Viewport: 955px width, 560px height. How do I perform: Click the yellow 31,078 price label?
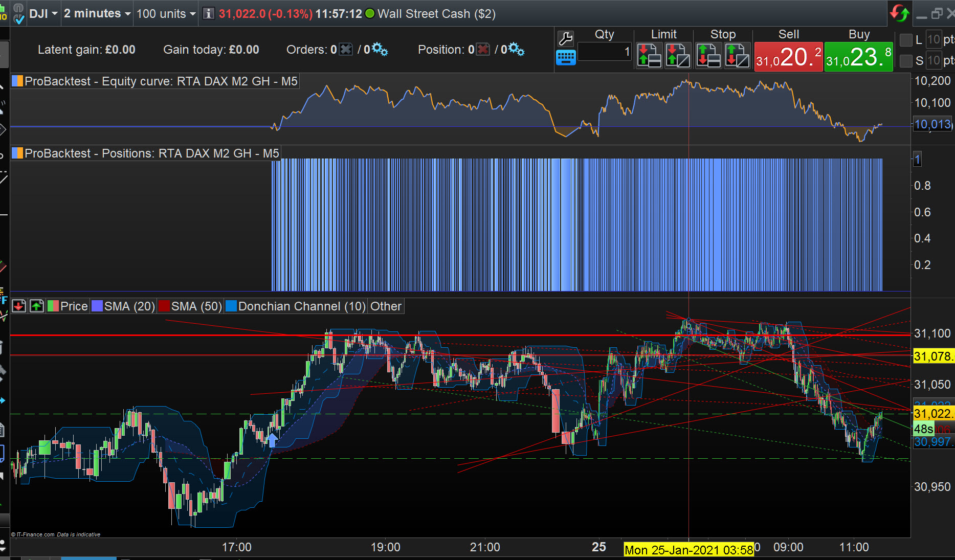pyautogui.click(x=934, y=356)
